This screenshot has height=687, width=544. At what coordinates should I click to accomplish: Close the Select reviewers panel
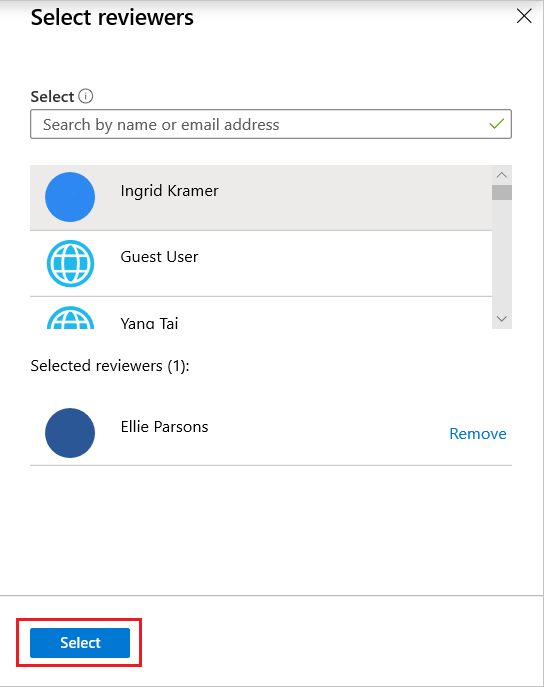pos(524,16)
